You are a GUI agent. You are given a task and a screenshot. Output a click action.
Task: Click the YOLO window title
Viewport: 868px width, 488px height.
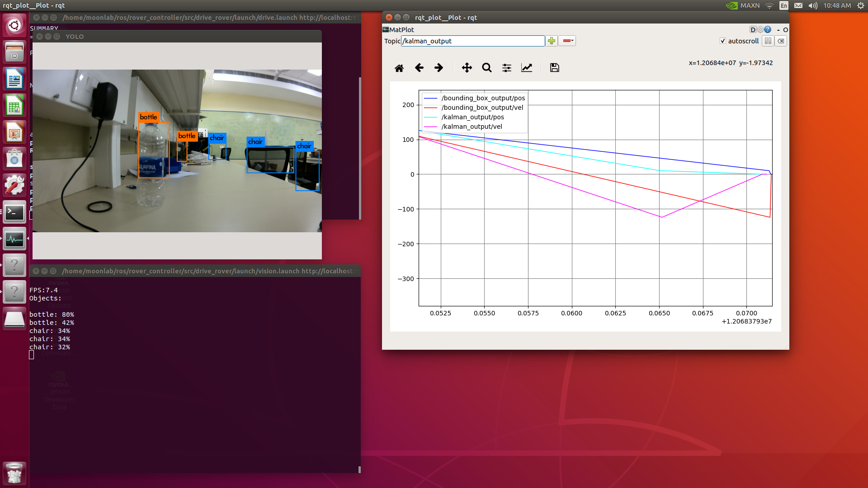click(x=75, y=37)
